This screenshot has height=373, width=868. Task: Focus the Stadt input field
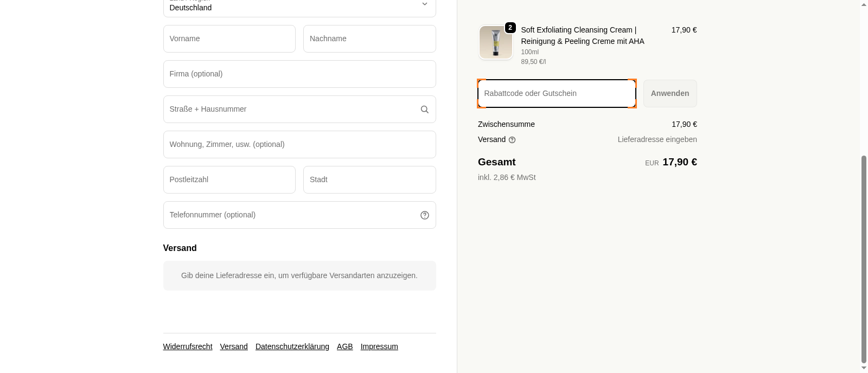[x=369, y=180]
